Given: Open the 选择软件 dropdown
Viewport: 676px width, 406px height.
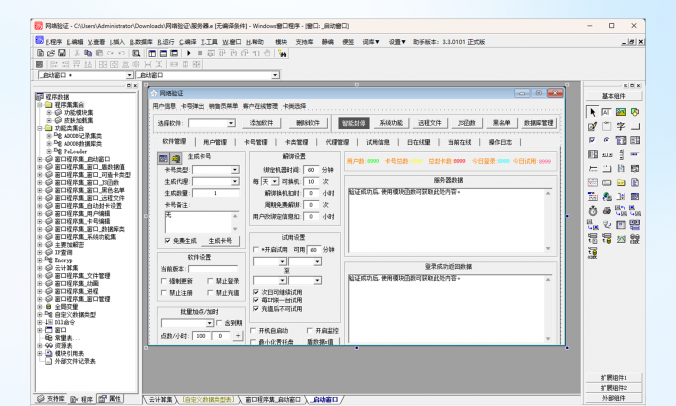Looking at the screenshot, I should coord(231,123).
